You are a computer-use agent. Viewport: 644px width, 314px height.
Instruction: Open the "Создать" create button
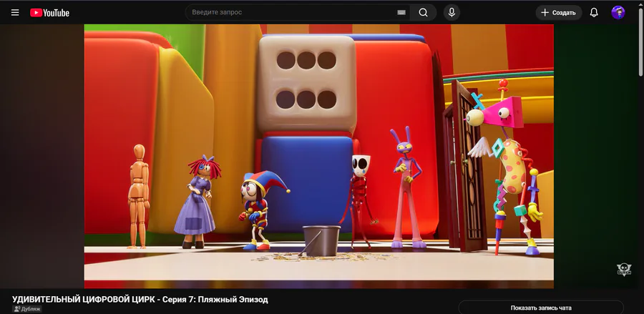pos(559,13)
